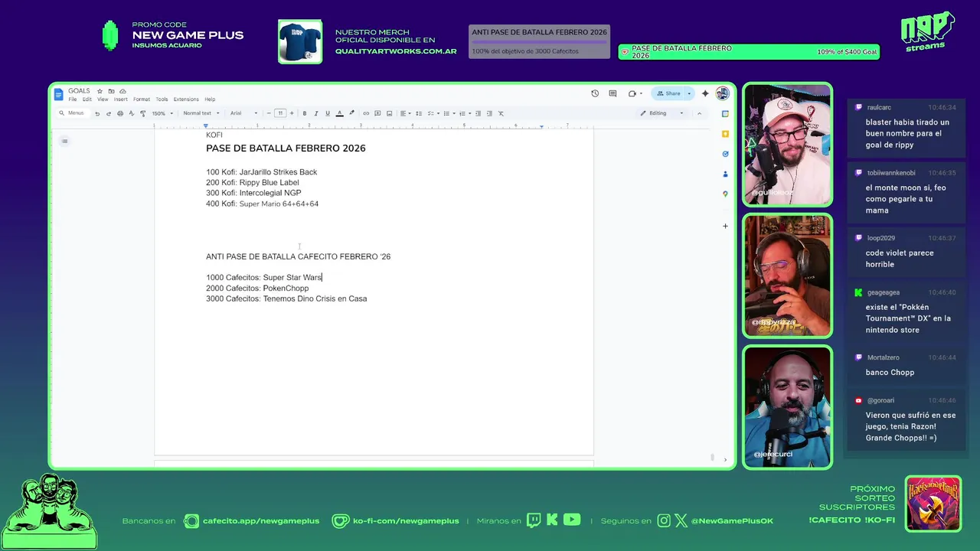980x551 pixels.
Task: Open the Google Docs home icon
Action: click(x=59, y=94)
